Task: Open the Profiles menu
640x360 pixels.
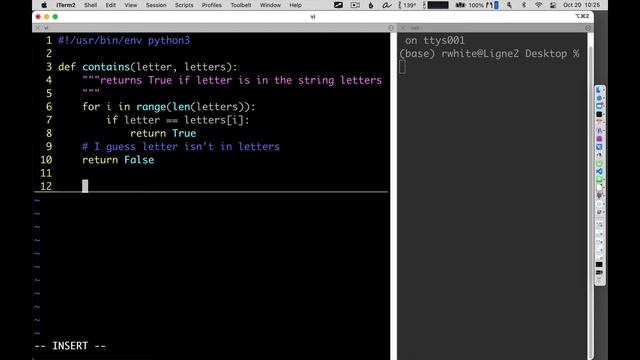Action: [x=211, y=5]
